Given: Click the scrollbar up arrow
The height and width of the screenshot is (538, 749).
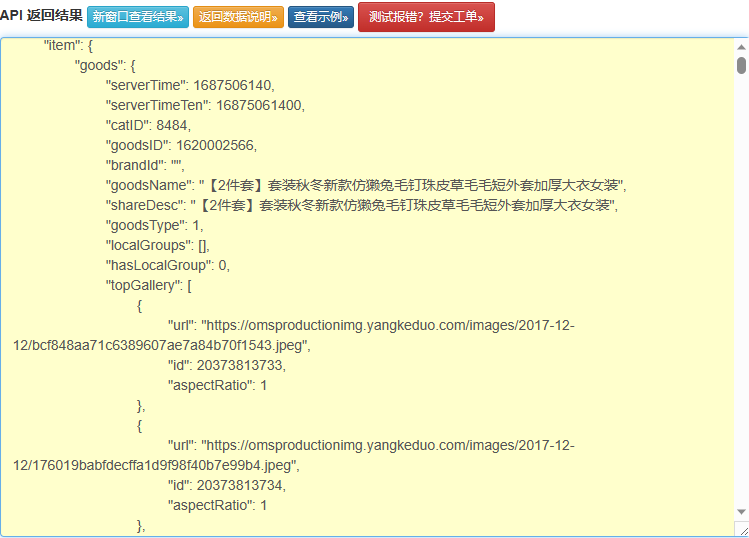Looking at the screenshot, I should tap(741, 47).
